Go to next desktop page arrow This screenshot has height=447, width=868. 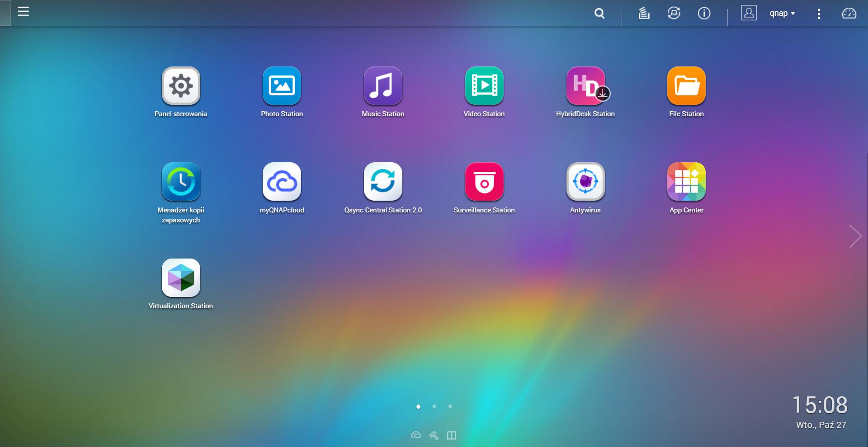tap(855, 236)
